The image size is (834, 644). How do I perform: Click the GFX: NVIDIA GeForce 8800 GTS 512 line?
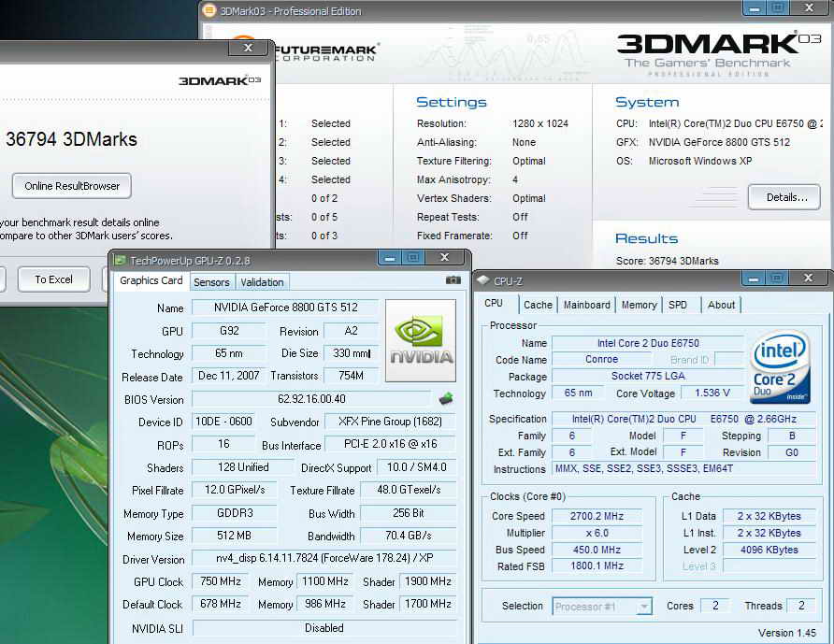tap(703, 142)
